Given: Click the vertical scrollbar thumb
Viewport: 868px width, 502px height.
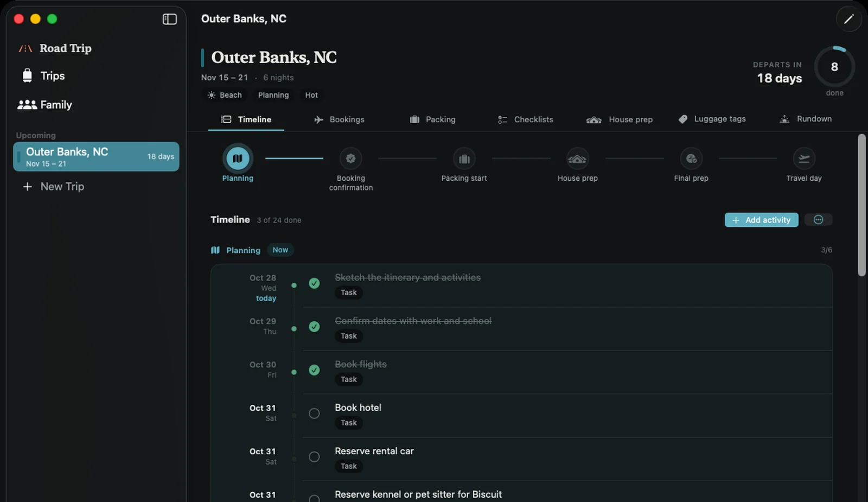Looking at the screenshot, I should click(861, 205).
